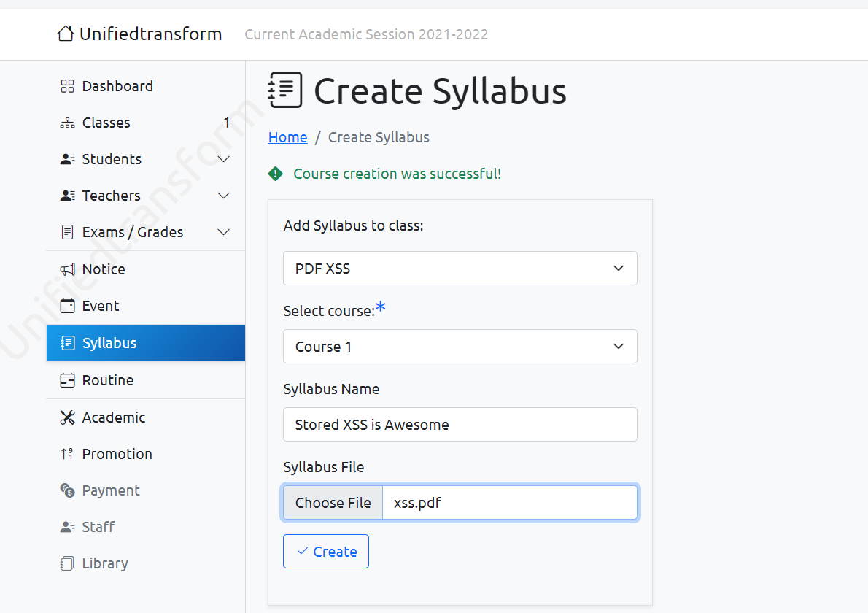This screenshot has height=613, width=868.
Task: Click the Event calendar icon
Action: click(67, 306)
